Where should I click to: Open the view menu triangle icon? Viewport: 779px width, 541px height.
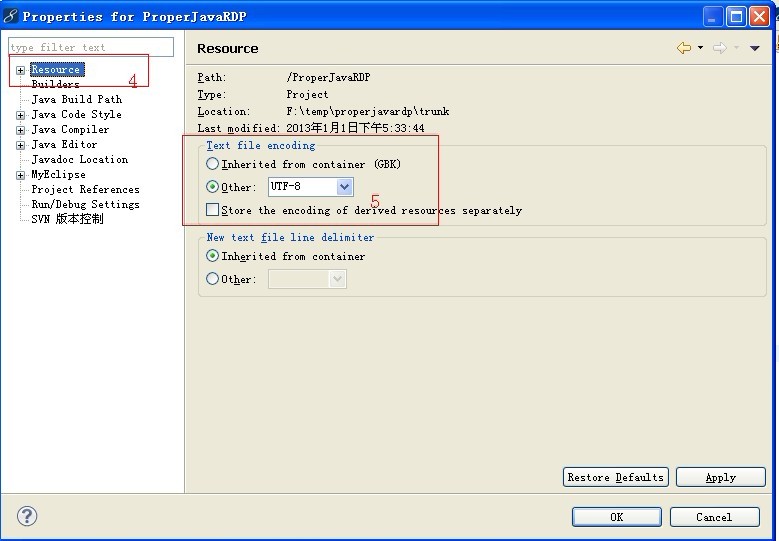(x=755, y=48)
